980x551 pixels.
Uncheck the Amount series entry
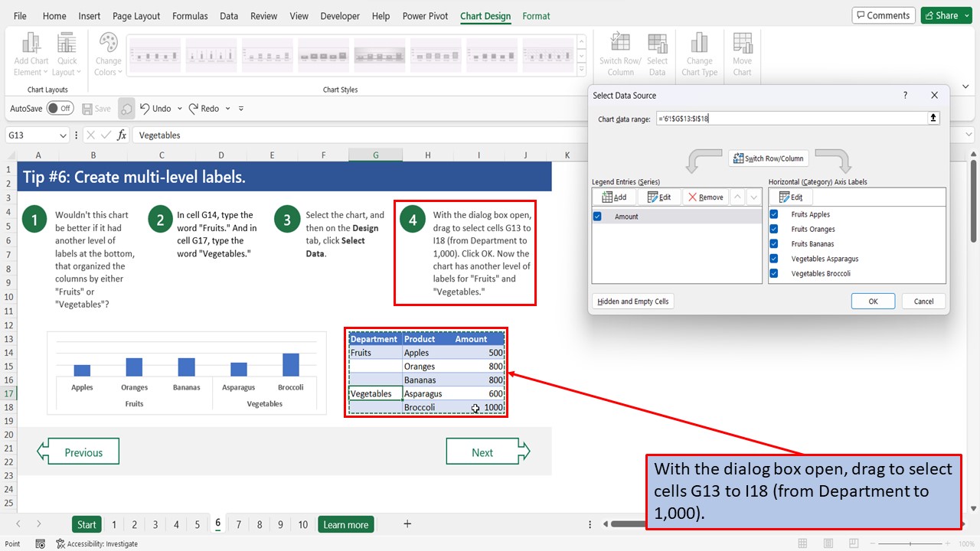click(x=598, y=216)
